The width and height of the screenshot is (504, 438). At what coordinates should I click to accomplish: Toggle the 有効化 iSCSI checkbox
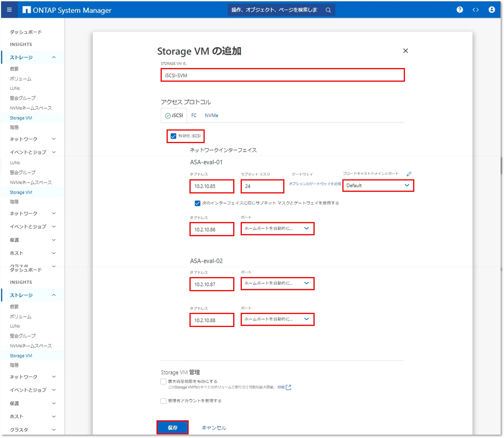click(173, 136)
